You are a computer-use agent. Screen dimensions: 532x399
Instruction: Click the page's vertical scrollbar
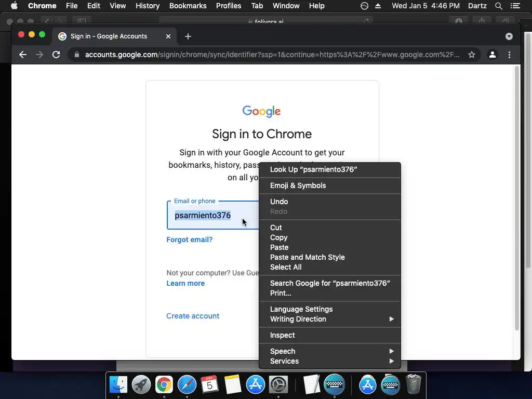[517, 198]
